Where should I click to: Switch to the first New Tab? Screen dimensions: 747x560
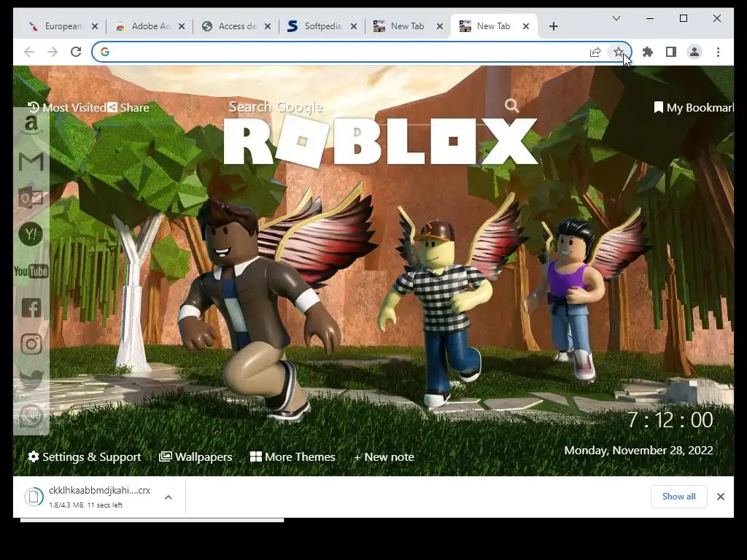409,26
